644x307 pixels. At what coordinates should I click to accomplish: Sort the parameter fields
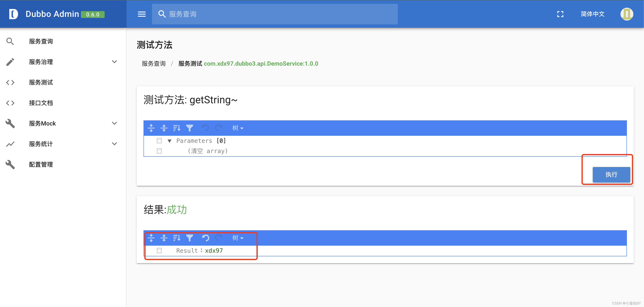click(177, 128)
